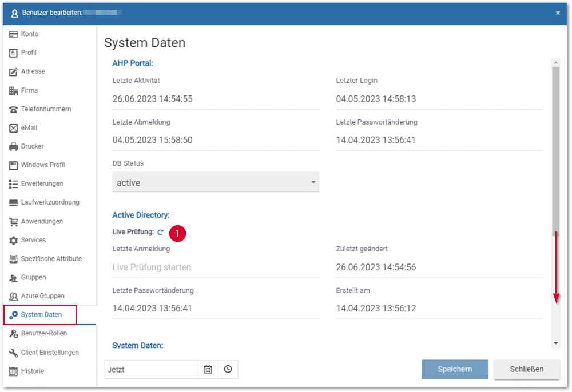This screenshot has width=572, height=392.
Task: Click the AHP Portal heading
Action: [133, 63]
